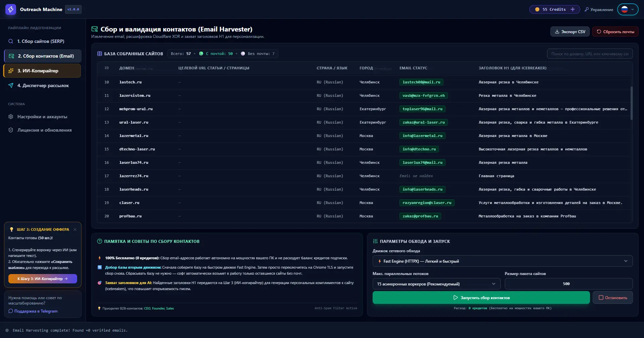Click the gold coin credits icon
The image size is (644, 338).
[537, 9]
